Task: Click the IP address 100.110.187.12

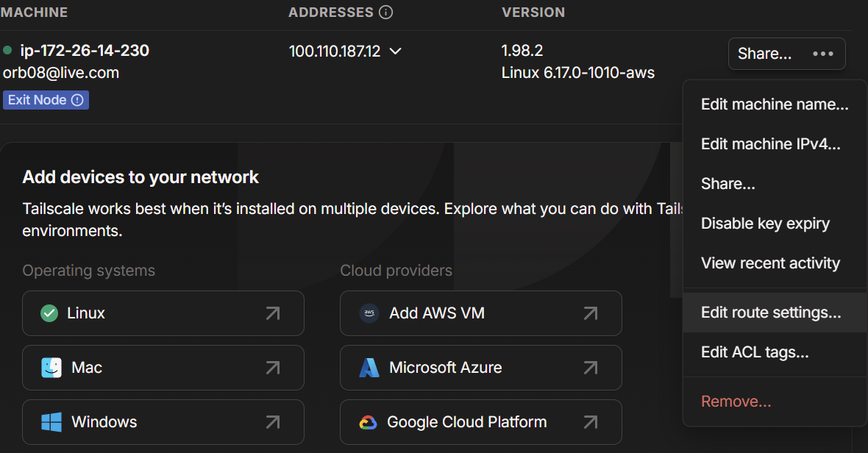Action: tap(335, 51)
